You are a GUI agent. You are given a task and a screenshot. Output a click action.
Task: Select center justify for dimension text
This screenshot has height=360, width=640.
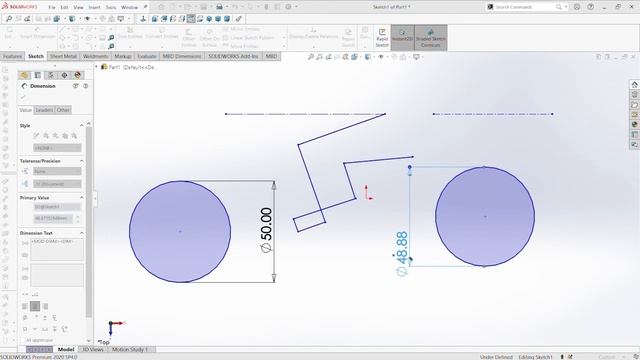point(35,306)
